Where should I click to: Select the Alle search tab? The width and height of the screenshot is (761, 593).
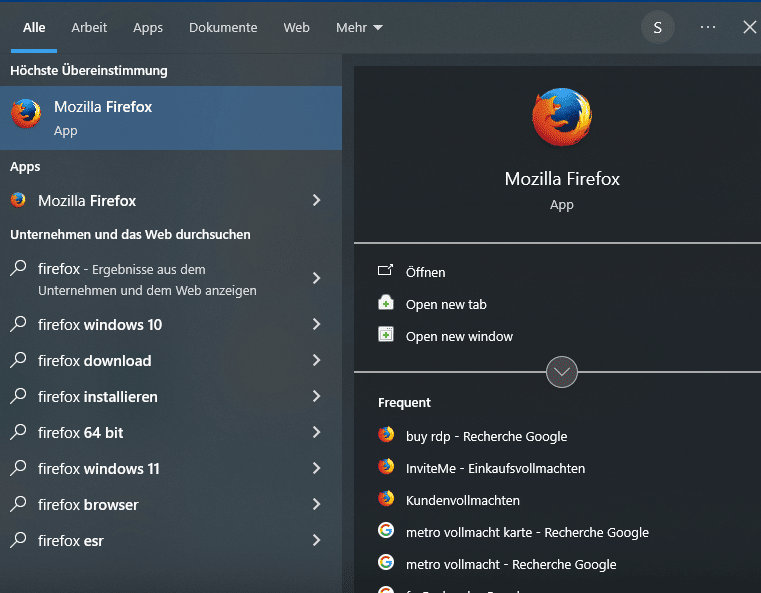pos(34,28)
